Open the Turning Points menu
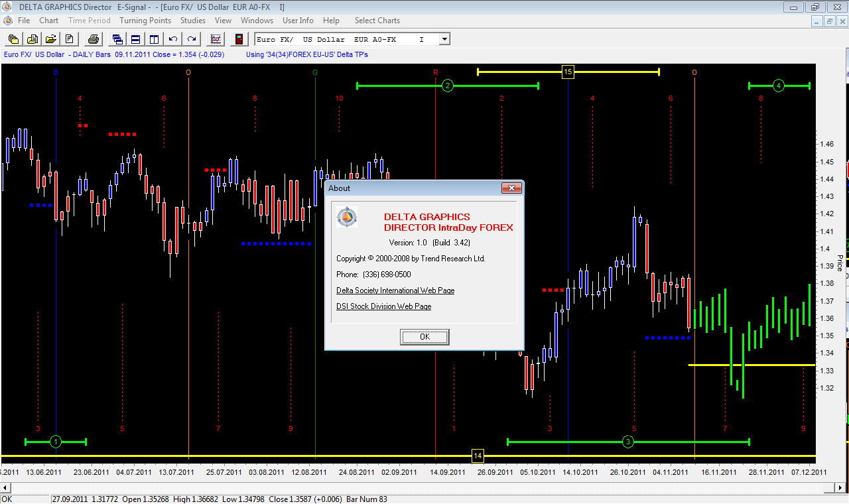Image resolution: width=849 pixels, height=504 pixels. (145, 21)
